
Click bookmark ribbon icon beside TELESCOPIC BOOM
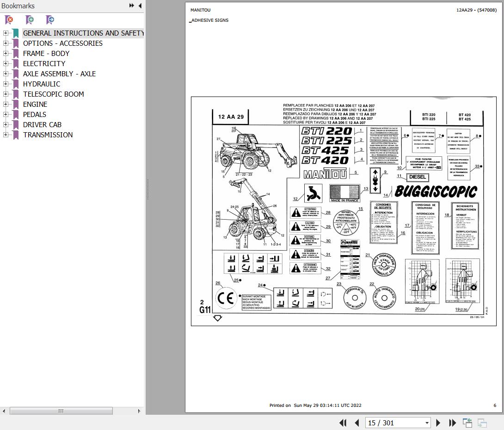15,94
